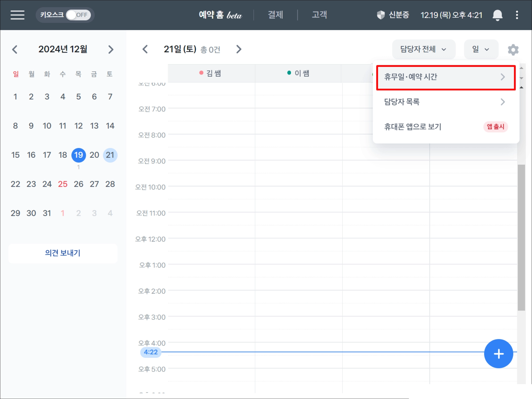This screenshot has width=532, height=399.
Task: Switch to the 결제 tab
Action: [275, 15]
